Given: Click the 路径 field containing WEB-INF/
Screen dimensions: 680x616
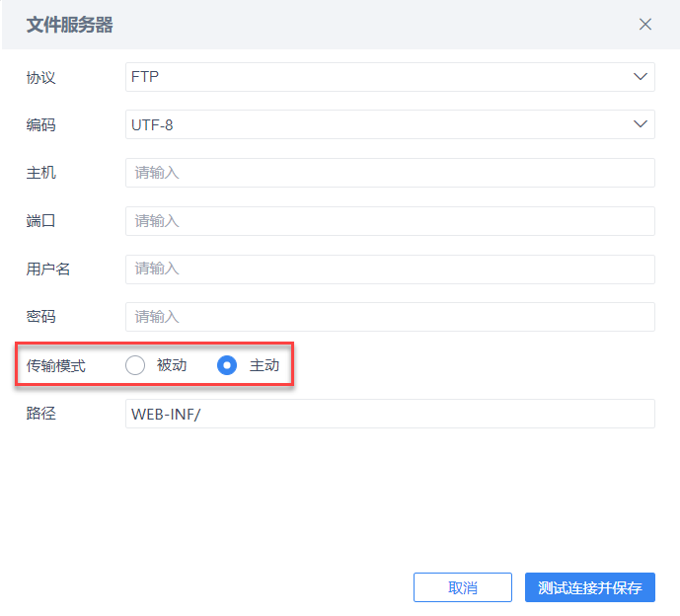Looking at the screenshot, I should [390, 414].
